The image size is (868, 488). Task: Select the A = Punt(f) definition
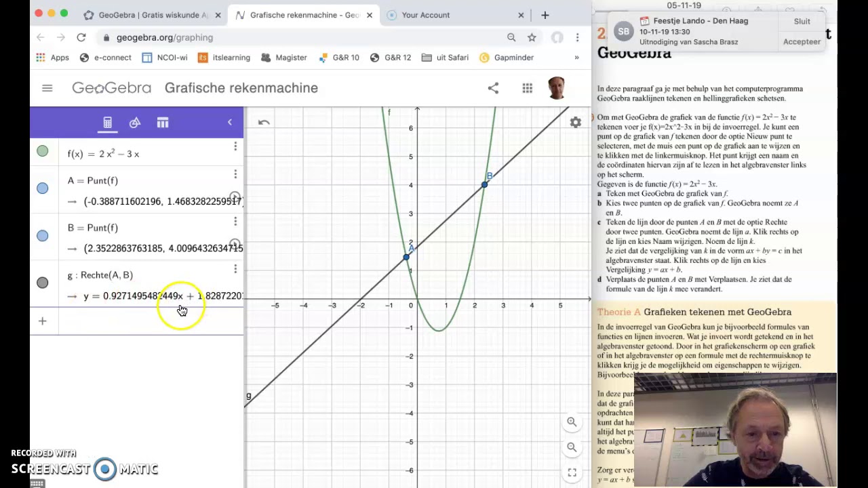point(93,180)
